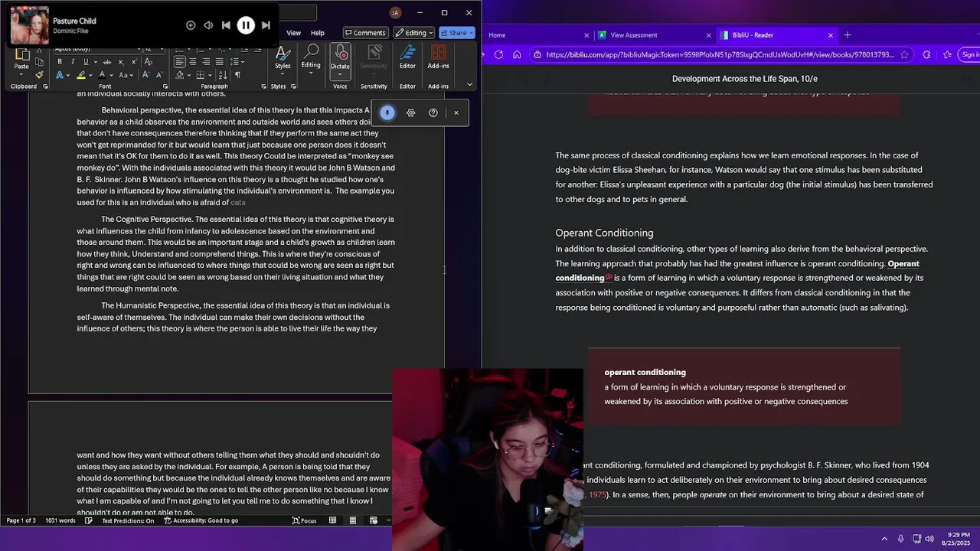Toggle Superscript formatting
The height and width of the screenshot is (551, 980).
[134, 61]
